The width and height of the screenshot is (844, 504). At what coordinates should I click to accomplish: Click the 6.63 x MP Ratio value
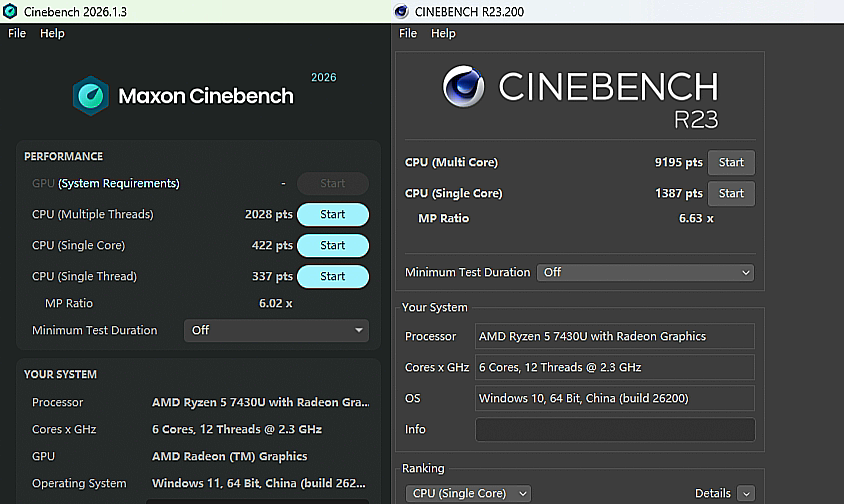696,219
